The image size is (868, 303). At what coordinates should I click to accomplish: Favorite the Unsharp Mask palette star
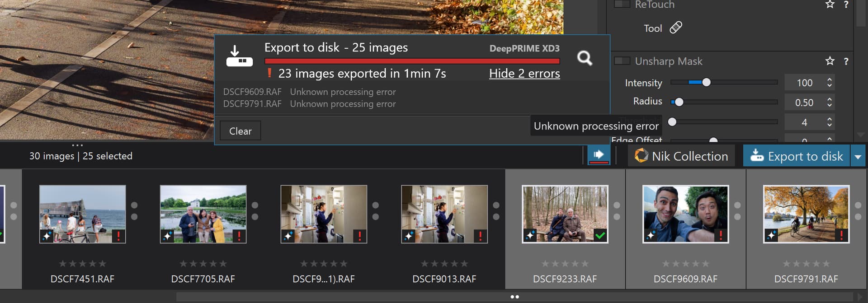[x=830, y=61]
